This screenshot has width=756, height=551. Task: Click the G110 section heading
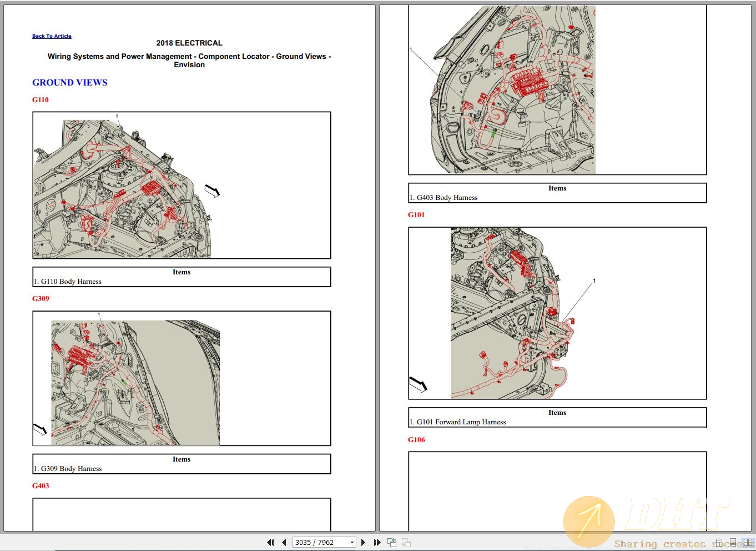[x=41, y=100]
